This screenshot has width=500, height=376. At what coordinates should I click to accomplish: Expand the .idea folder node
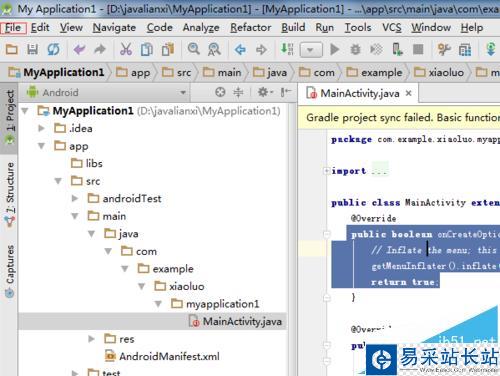click(x=41, y=128)
